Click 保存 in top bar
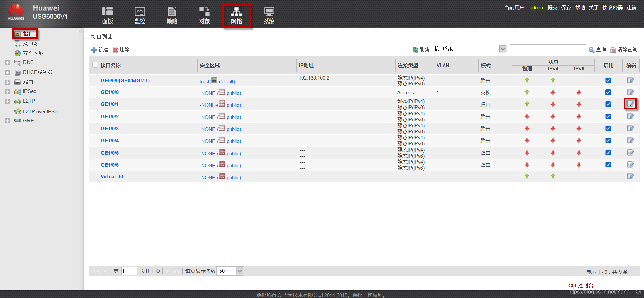 tap(566, 7)
